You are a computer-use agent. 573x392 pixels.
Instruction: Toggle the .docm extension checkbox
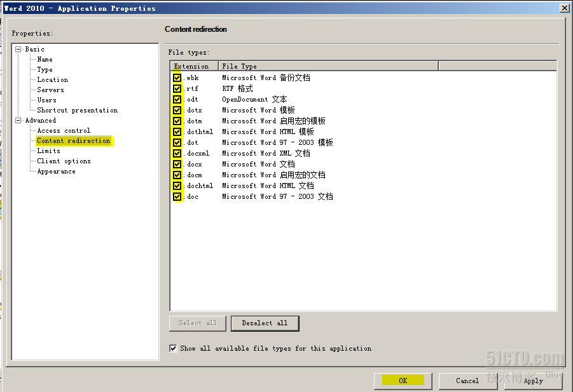coord(177,175)
